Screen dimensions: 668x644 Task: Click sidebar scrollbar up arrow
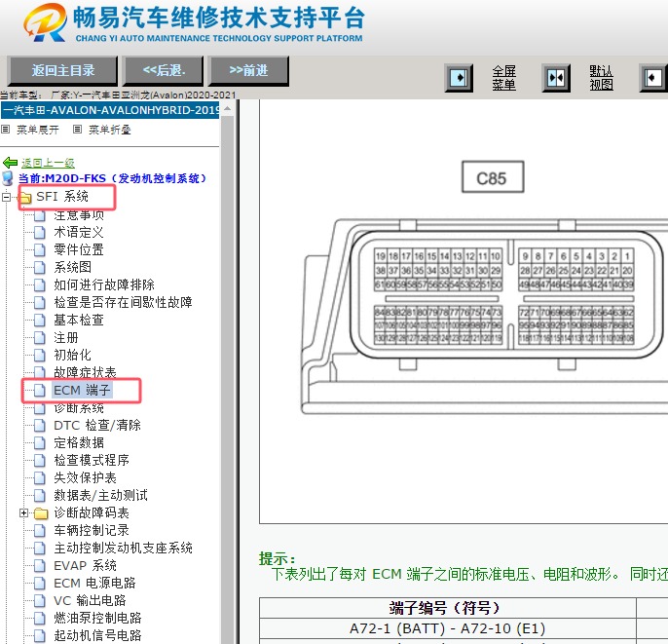pos(228,109)
